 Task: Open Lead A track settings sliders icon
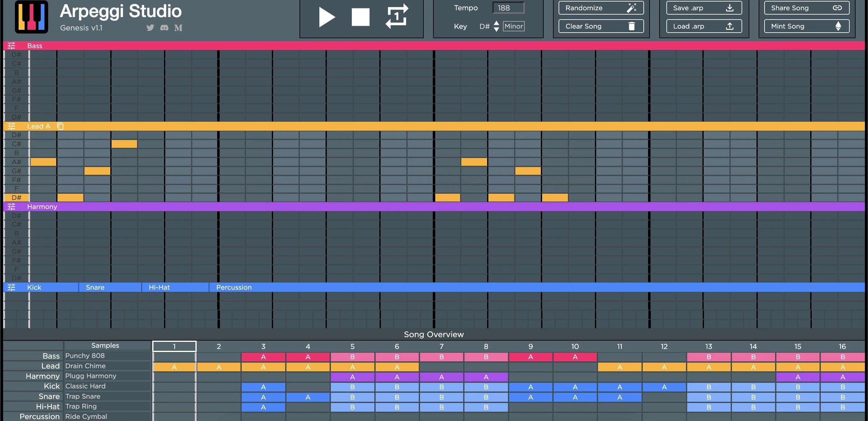tap(11, 126)
